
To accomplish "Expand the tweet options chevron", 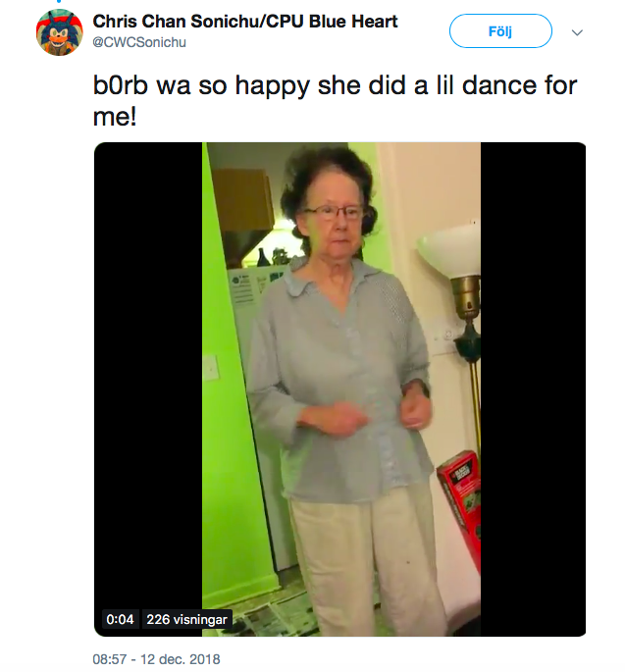I will [577, 32].
